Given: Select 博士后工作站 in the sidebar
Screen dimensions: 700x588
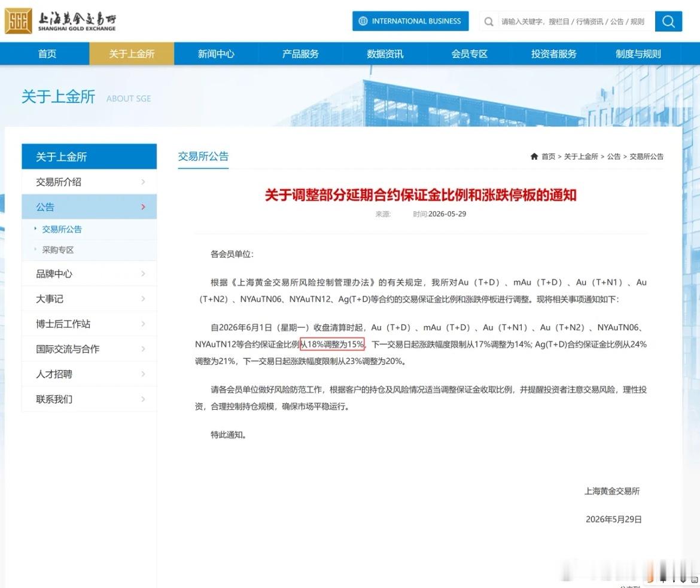Looking at the screenshot, I should [x=89, y=324].
